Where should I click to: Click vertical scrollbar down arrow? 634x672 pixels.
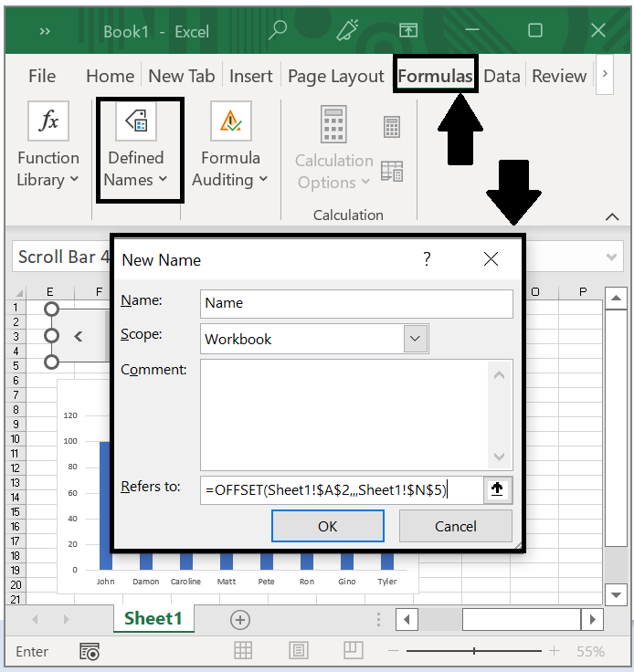point(616,594)
